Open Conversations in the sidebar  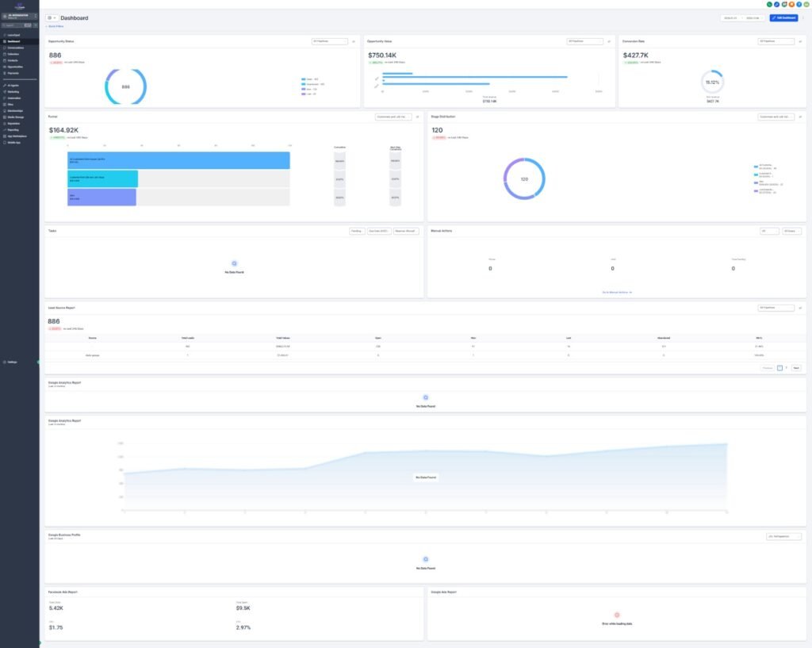[16, 48]
